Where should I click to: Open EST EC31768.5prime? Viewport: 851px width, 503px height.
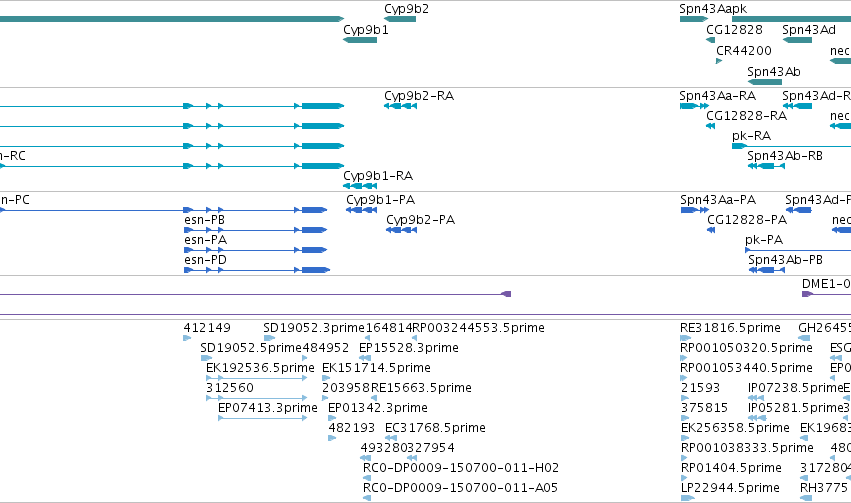[x=435, y=428]
